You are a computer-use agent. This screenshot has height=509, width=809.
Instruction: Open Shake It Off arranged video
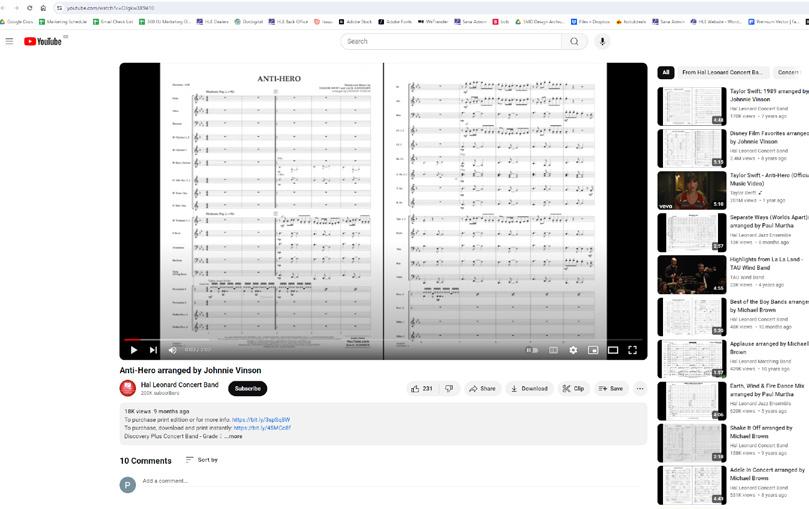[692, 444]
